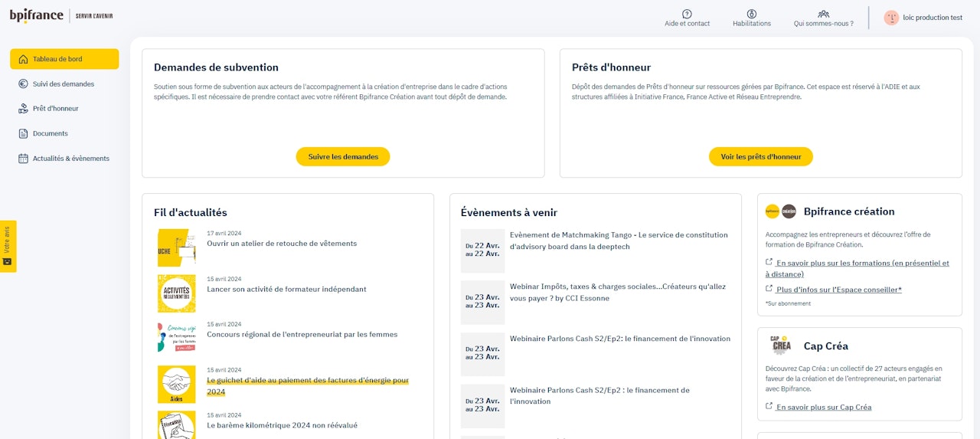Click the Bpifrance création heading
980x439 pixels.
pos(849,211)
